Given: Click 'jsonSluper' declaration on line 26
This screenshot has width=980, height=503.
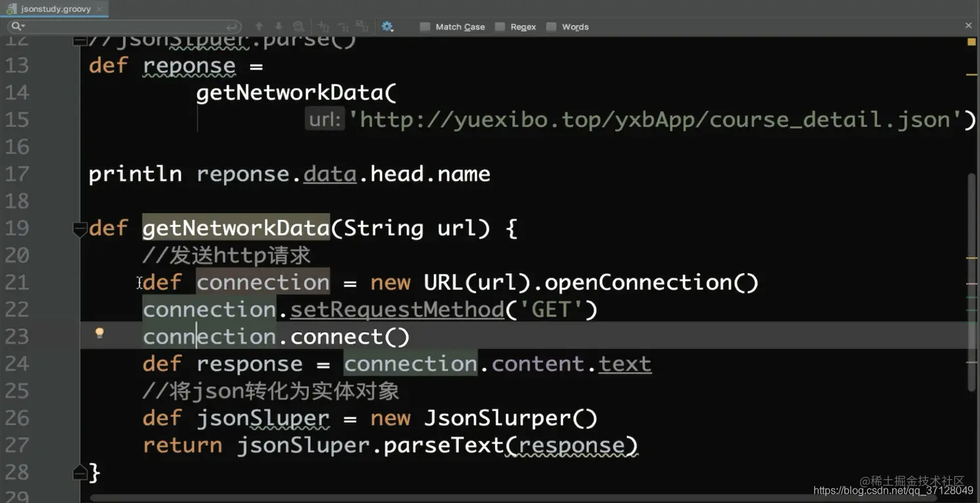Looking at the screenshot, I should point(263,419).
